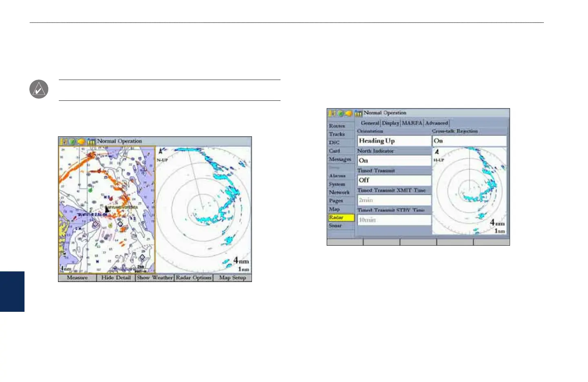
Task: Toggle the Timed Transmit Off field
Action: click(x=394, y=180)
